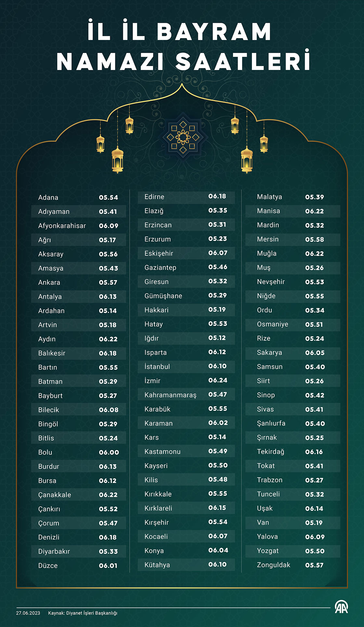This screenshot has width=364, height=627.
Task: Select the Ankara row in the list
Action: click(x=78, y=282)
